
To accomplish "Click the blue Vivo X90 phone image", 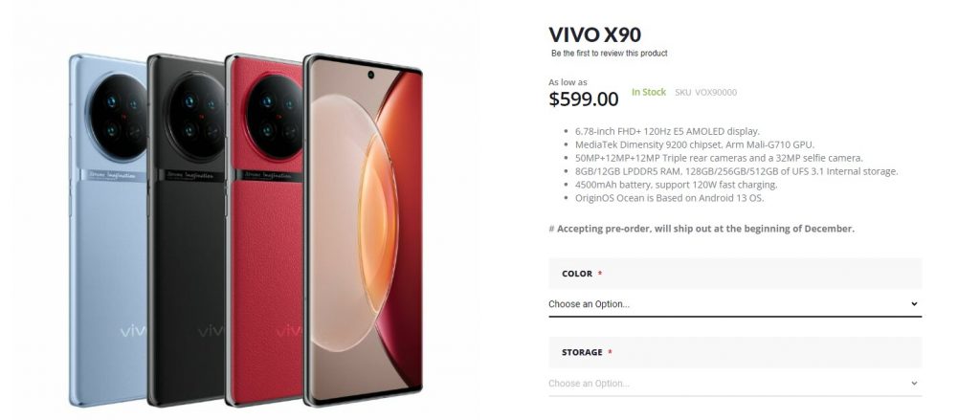I will [x=107, y=230].
